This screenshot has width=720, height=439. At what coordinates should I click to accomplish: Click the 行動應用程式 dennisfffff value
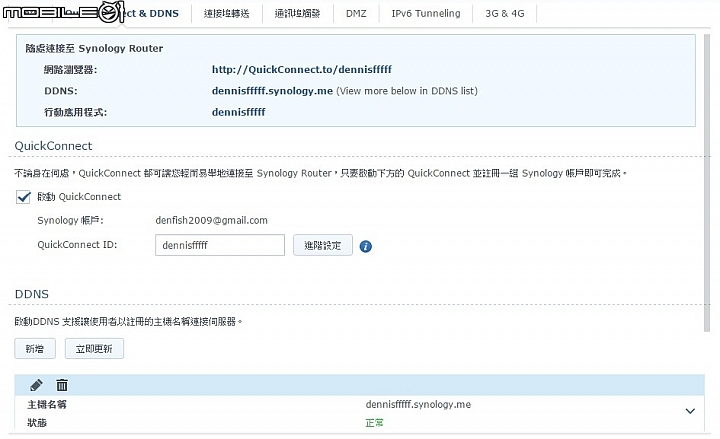pos(238,112)
